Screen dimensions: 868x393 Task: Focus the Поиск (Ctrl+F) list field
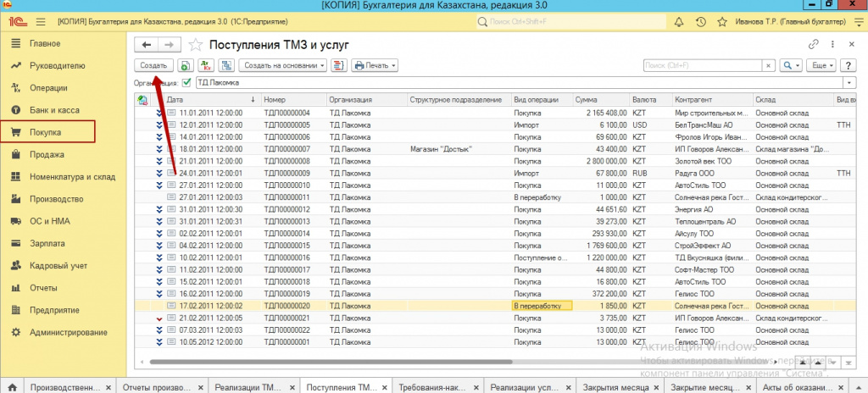click(x=703, y=65)
